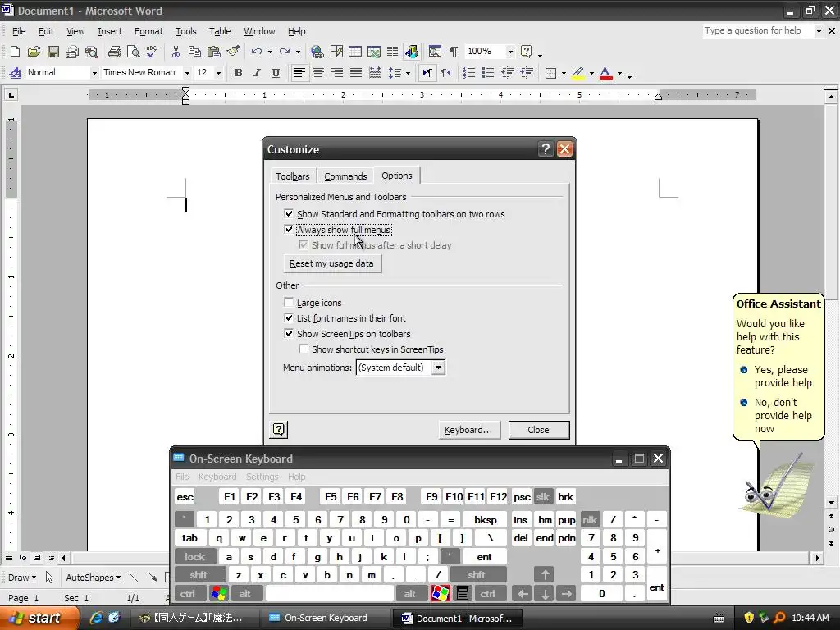Open the Table menu in Word
This screenshot has height=630, width=840.
220,32
